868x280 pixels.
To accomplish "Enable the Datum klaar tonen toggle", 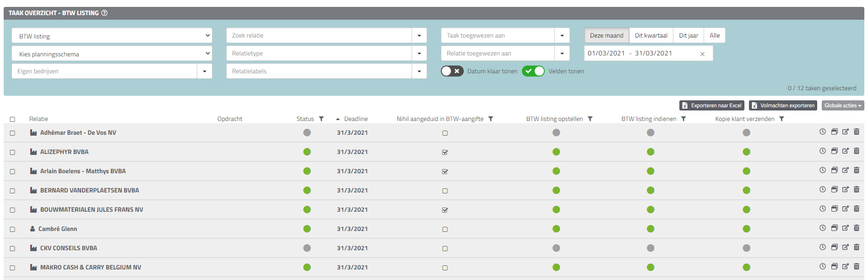I will (x=452, y=71).
